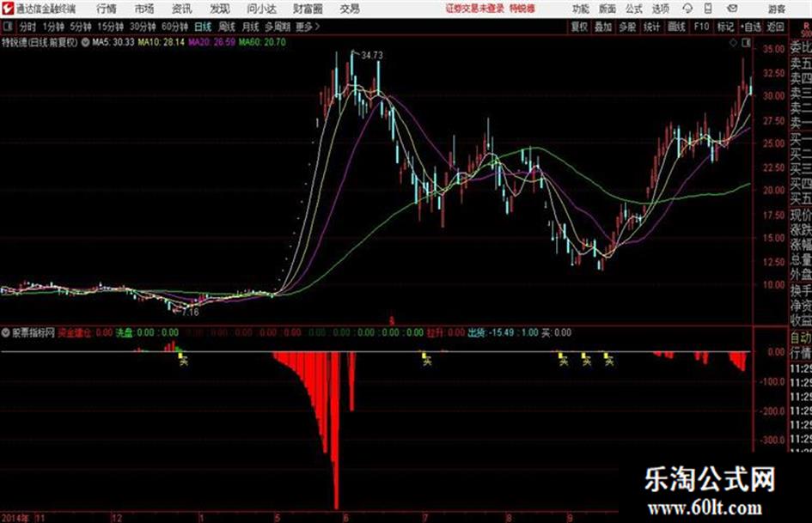Click the 叠加 overlay toolbar button

(x=603, y=27)
